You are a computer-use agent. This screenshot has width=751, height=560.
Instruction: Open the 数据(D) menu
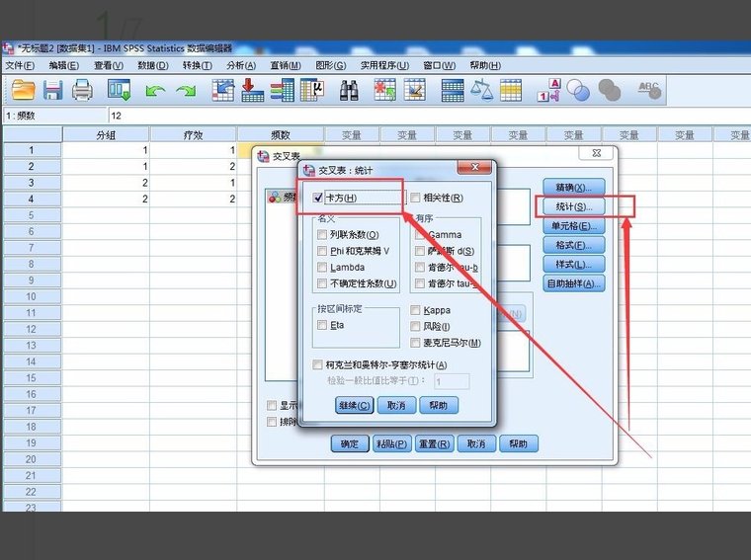[x=153, y=65]
